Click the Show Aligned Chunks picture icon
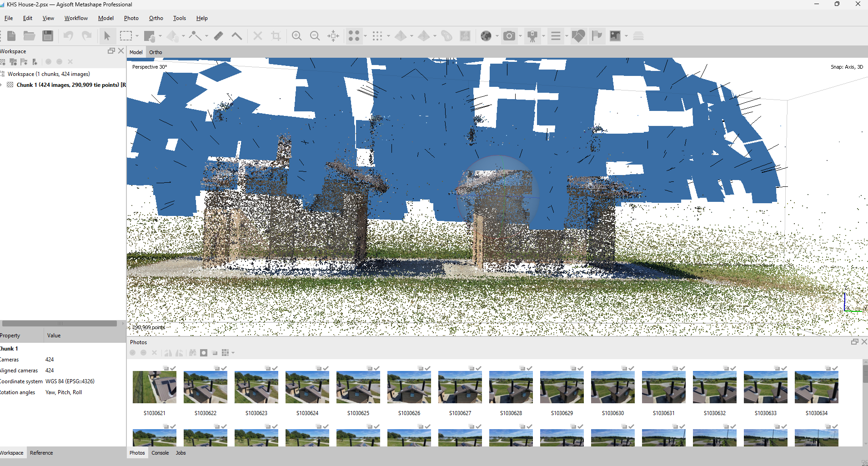Image resolution: width=868 pixels, height=466 pixels. (x=615, y=36)
